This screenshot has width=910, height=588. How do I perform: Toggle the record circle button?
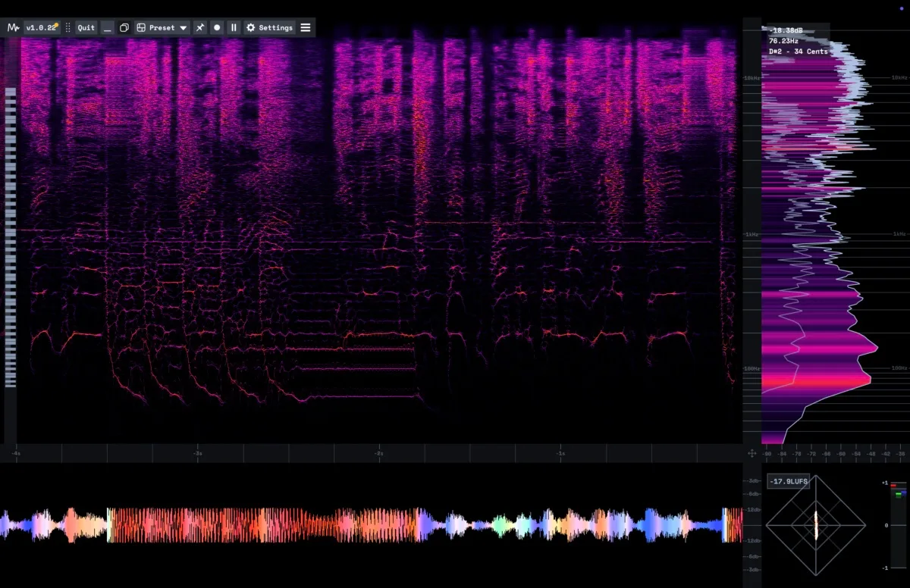[217, 27]
